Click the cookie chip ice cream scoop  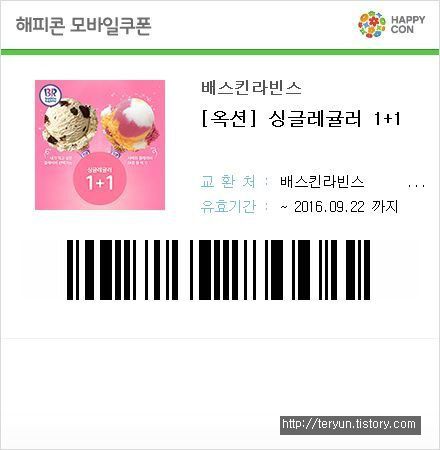70,121
